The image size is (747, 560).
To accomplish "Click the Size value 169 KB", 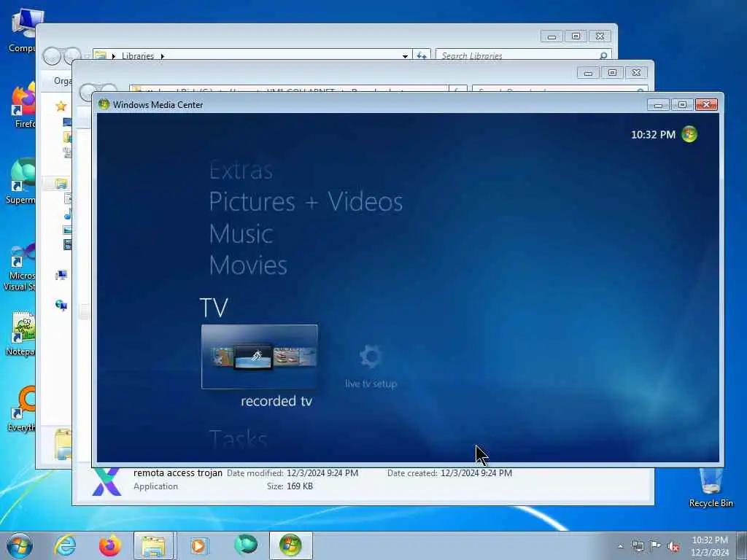I will (x=300, y=486).
